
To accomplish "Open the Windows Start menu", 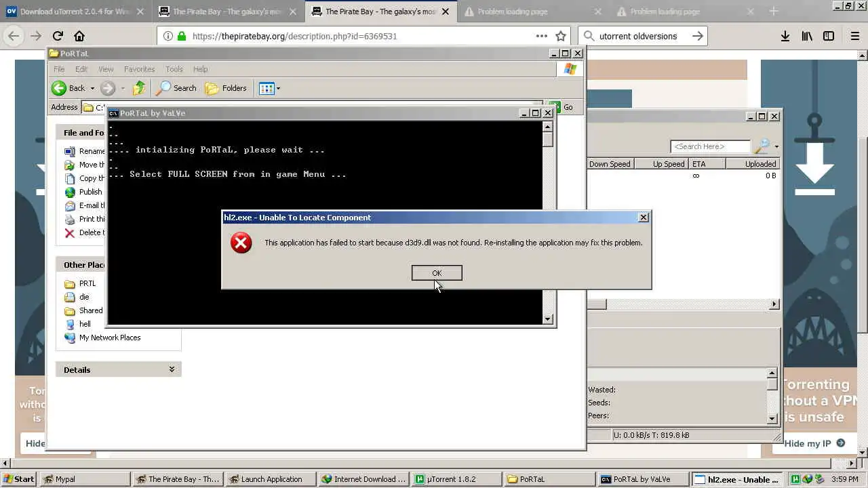I will click(19, 479).
